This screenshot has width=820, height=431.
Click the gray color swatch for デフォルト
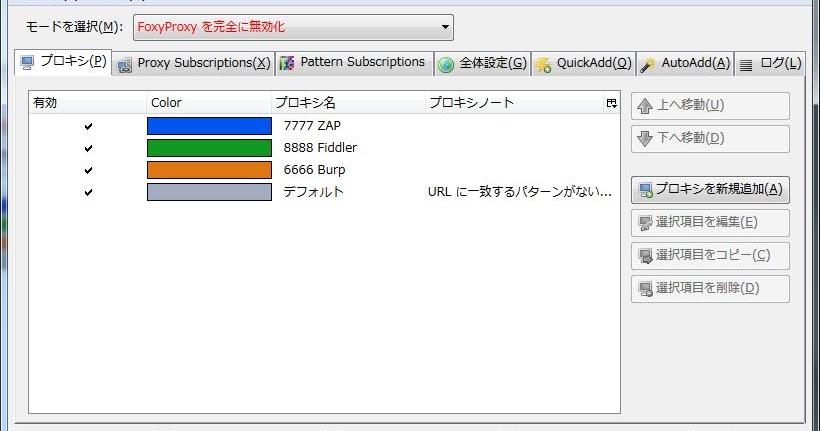pos(209,192)
